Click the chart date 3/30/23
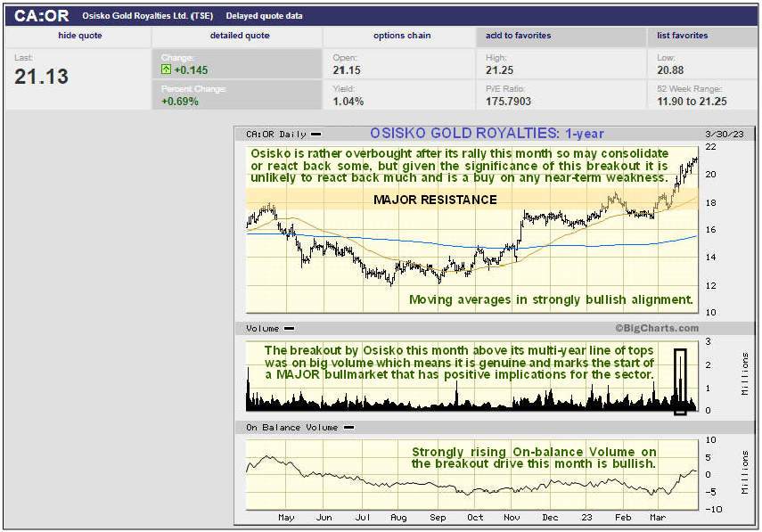The height and width of the screenshot is (532, 762). pos(724,134)
